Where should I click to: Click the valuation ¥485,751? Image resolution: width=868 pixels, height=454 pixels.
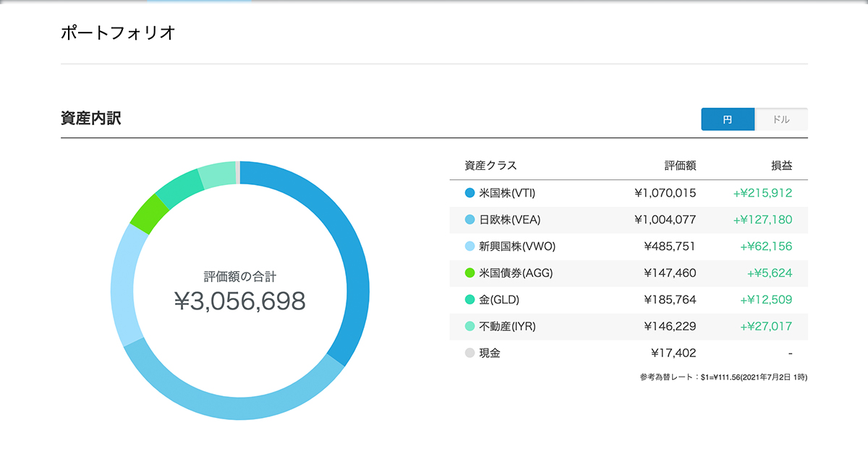(x=669, y=247)
